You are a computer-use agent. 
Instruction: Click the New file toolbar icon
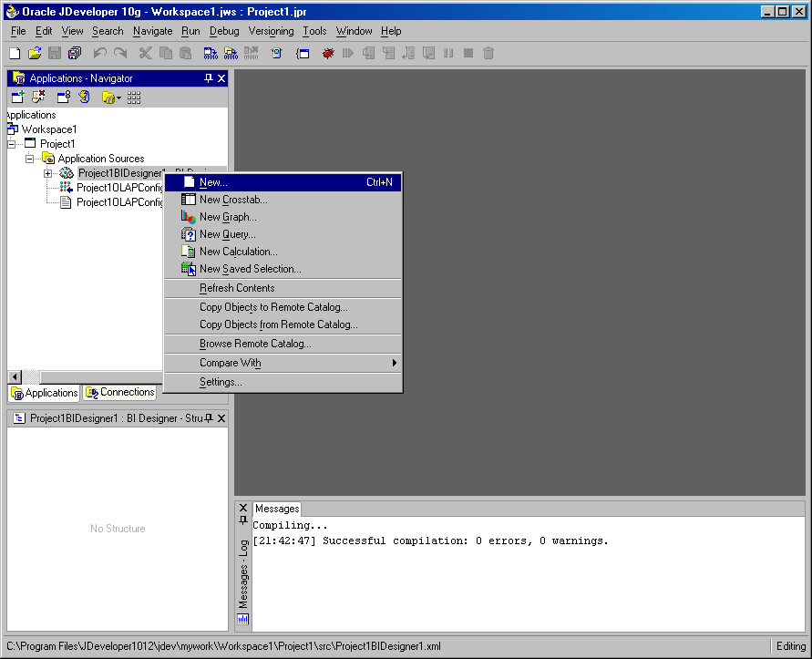[x=15, y=53]
